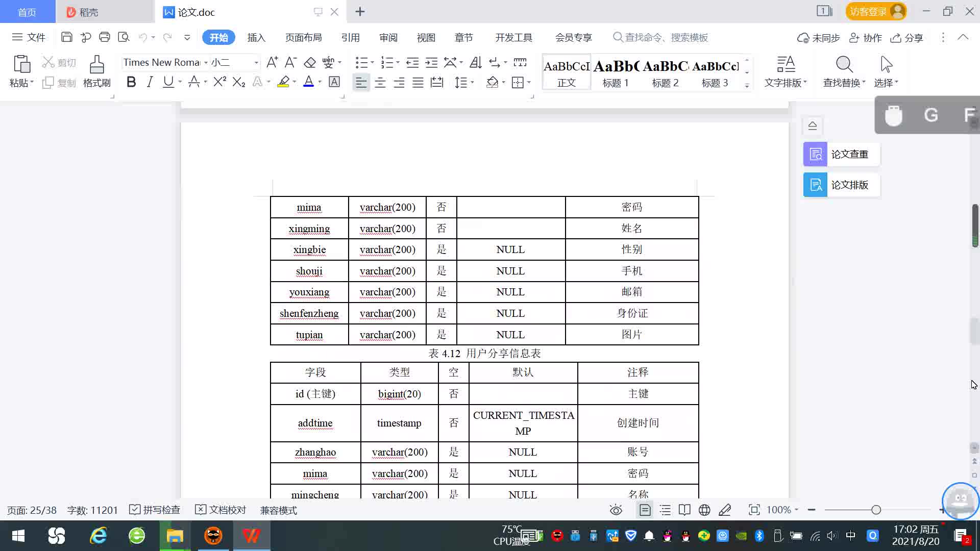Screen dimensions: 980x551
Task: Click the print icon in the quick toolbar
Action: 105,37
